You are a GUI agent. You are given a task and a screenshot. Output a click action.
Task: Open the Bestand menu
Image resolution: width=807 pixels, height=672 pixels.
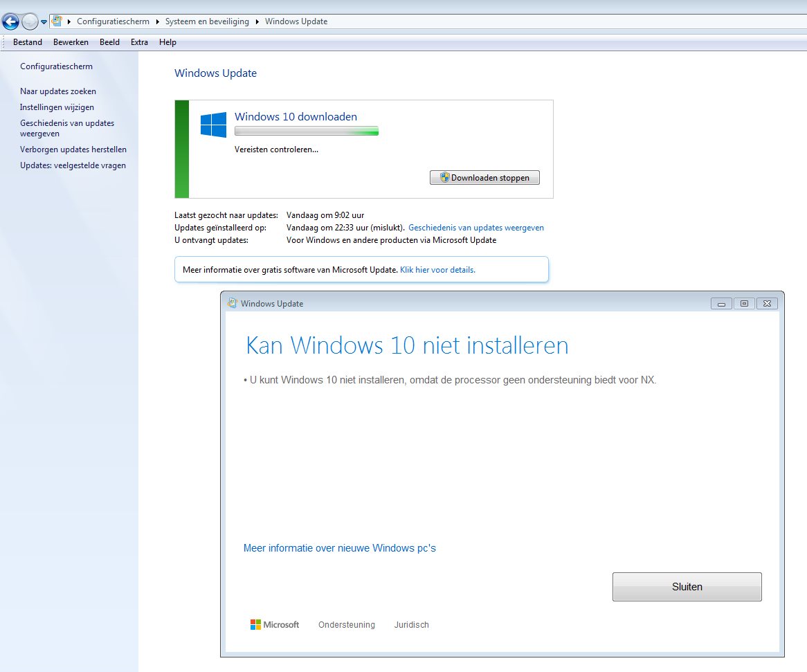(27, 42)
